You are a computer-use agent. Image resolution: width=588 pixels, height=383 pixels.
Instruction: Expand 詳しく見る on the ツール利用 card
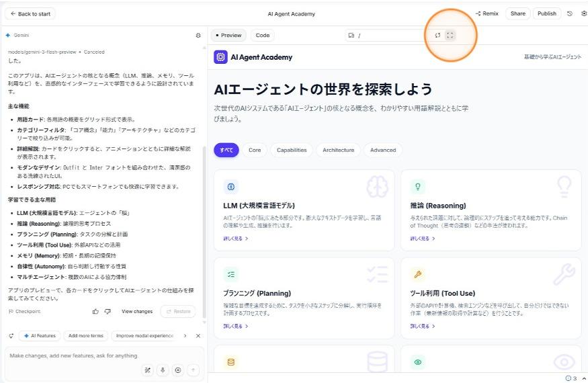click(423, 326)
